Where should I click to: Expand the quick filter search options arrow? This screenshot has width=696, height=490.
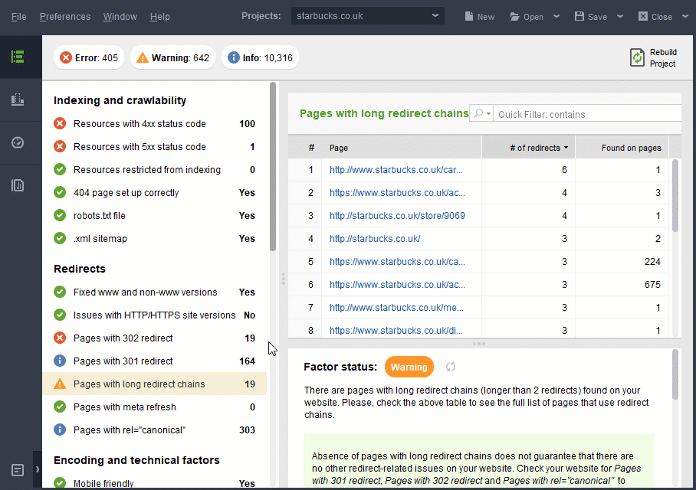click(488, 114)
